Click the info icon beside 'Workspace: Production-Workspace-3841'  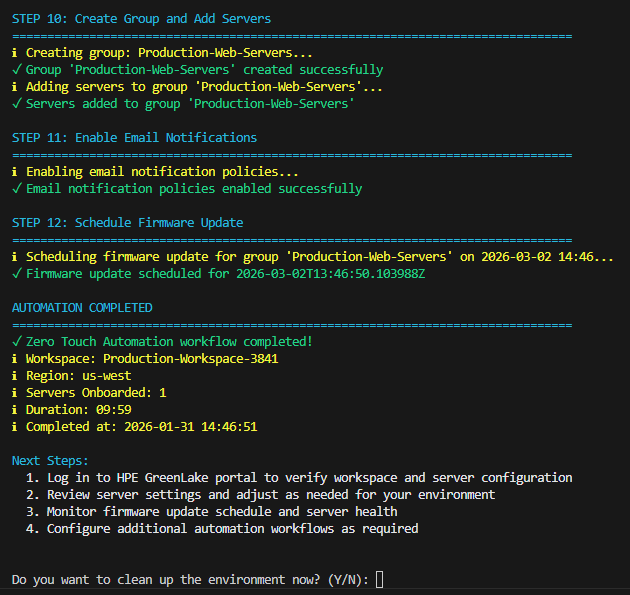tap(15, 359)
